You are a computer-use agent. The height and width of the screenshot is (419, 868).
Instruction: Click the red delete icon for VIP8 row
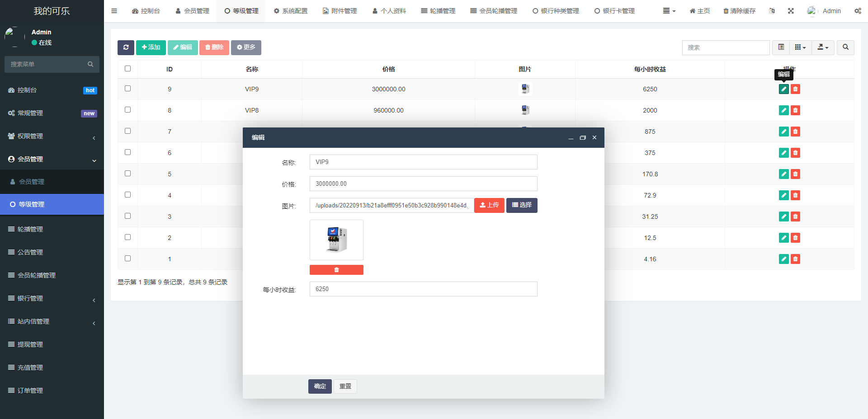pos(795,110)
